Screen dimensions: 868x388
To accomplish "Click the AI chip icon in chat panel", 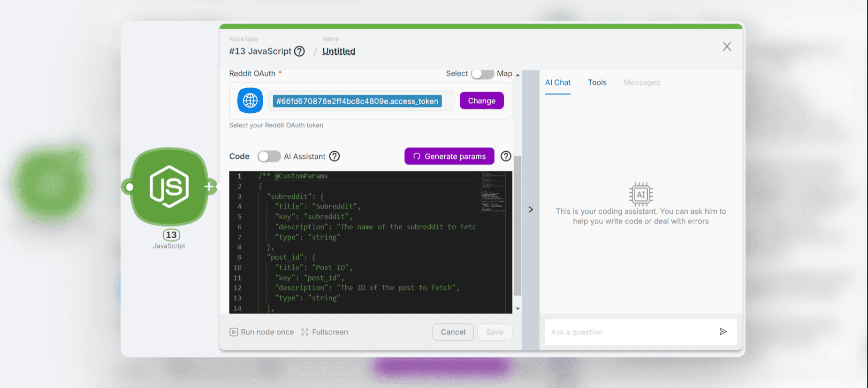I will click(640, 194).
